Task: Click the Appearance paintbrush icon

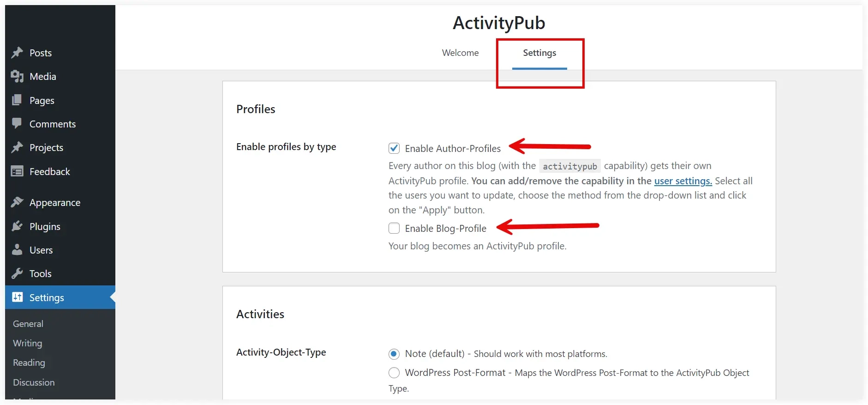Action: click(x=17, y=202)
